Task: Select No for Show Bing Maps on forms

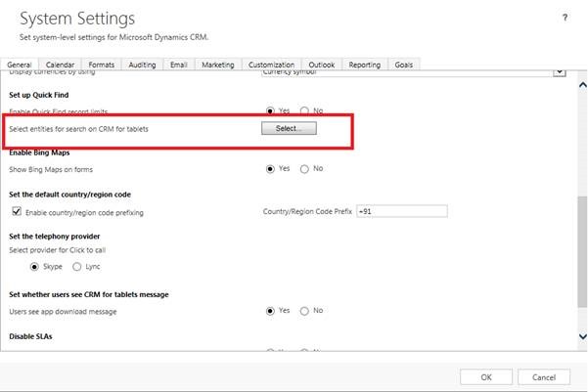Action: [x=305, y=168]
